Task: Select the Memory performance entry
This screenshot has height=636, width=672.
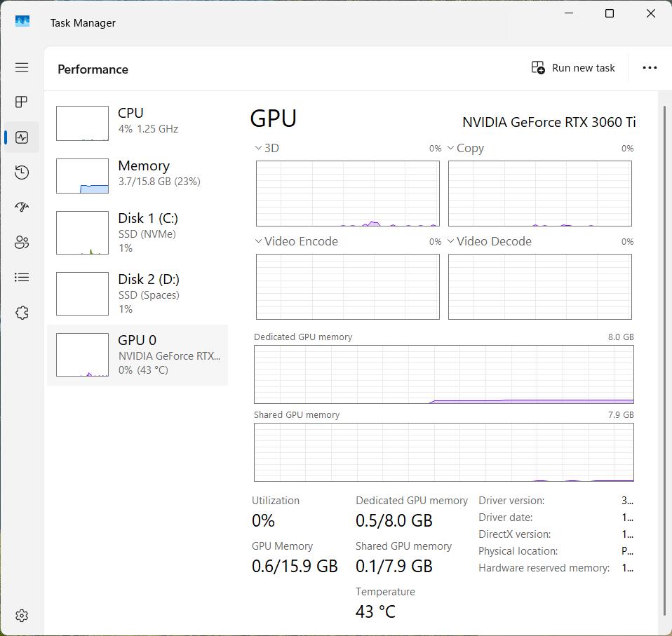Action: point(137,176)
